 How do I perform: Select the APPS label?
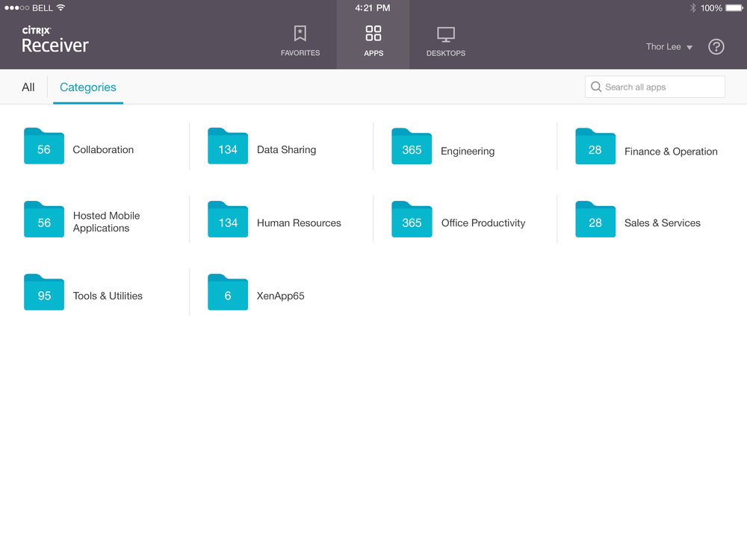pos(373,53)
